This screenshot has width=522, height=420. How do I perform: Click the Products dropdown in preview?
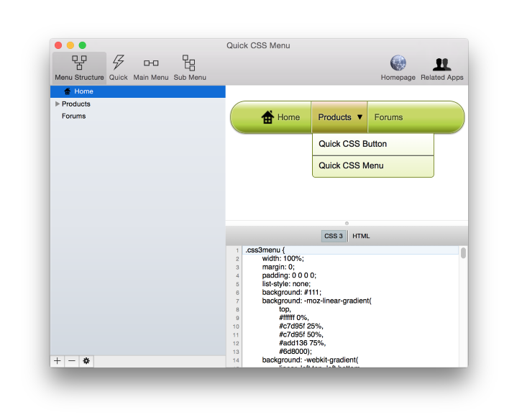click(340, 117)
